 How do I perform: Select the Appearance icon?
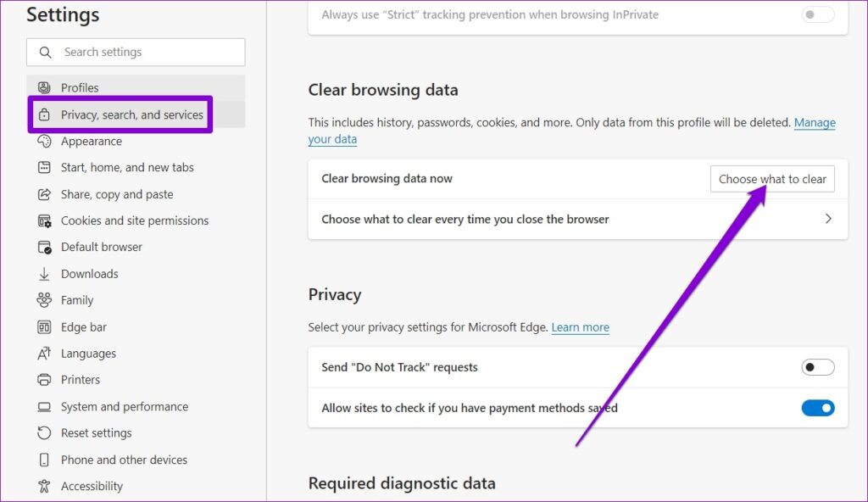coord(44,141)
